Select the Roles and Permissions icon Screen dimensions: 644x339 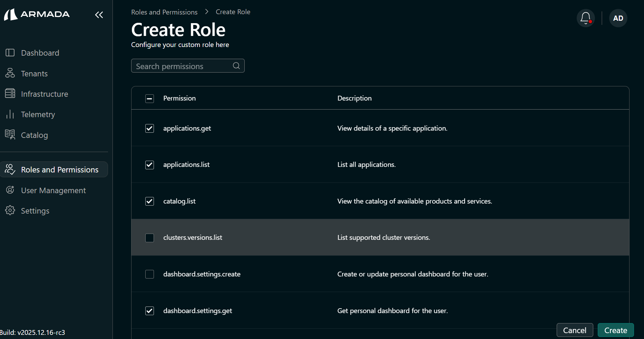10,169
